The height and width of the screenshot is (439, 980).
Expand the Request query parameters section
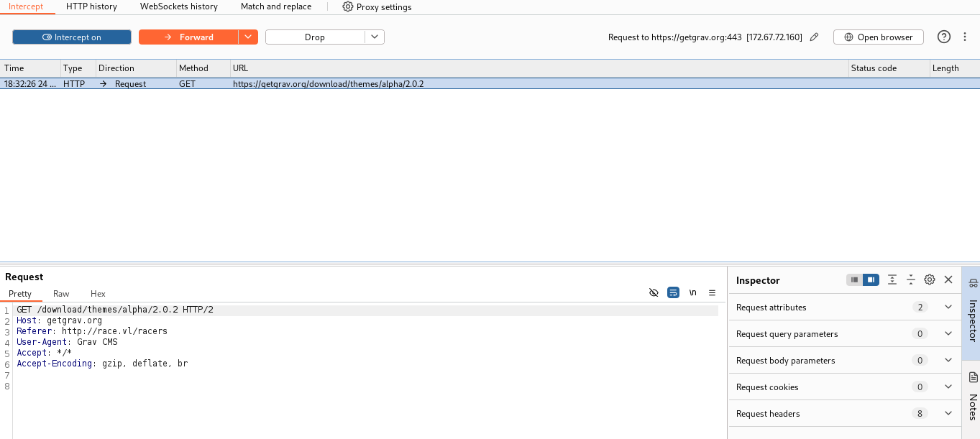[x=845, y=334]
